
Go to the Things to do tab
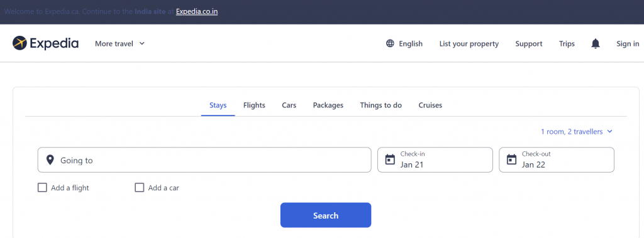pos(380,105)
